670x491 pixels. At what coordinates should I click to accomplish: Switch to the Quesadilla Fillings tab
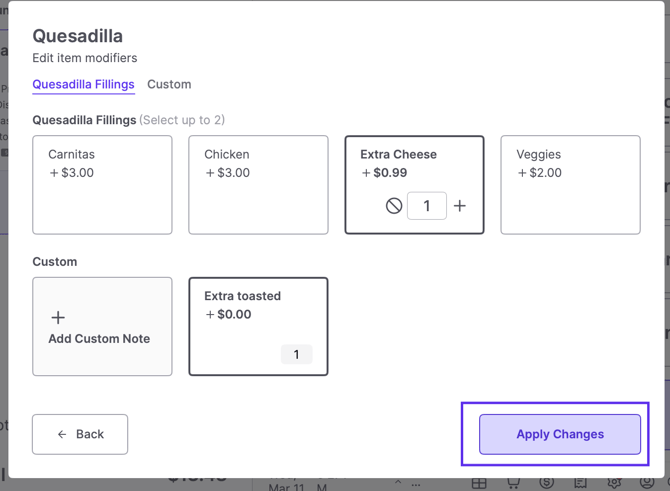pos(83,85)
